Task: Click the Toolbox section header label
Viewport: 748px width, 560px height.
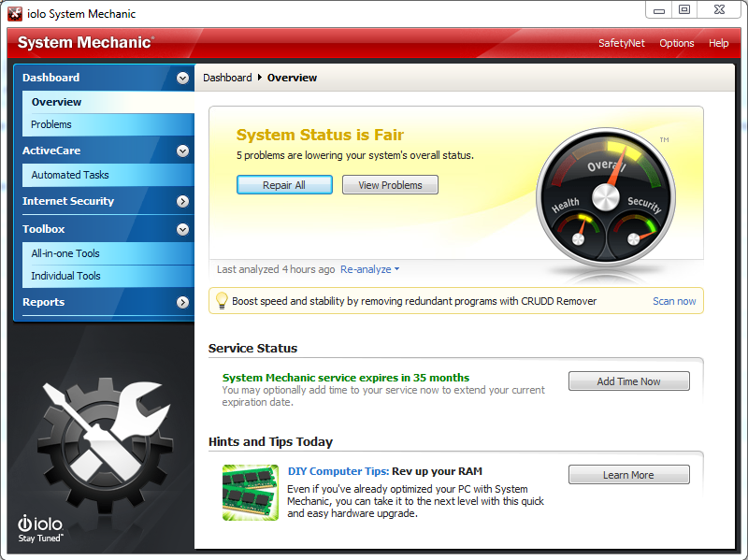Action: [43, 229]
